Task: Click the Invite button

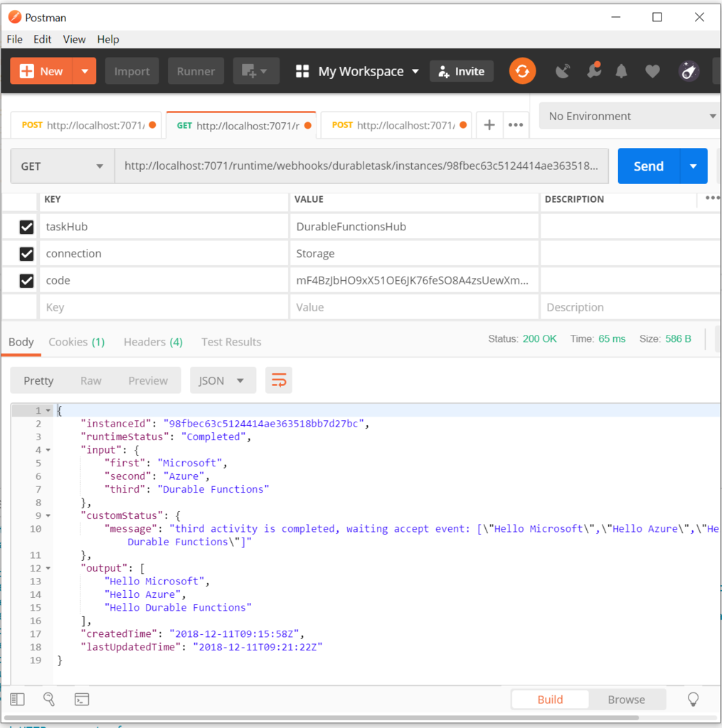Action: click(x=462, y=71)
